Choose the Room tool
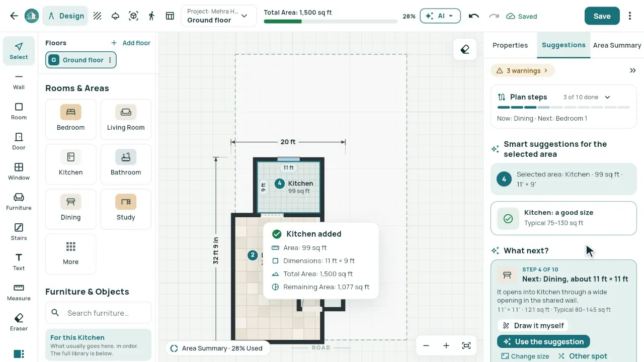Screen dimensions: 644x362 point(19,111)
